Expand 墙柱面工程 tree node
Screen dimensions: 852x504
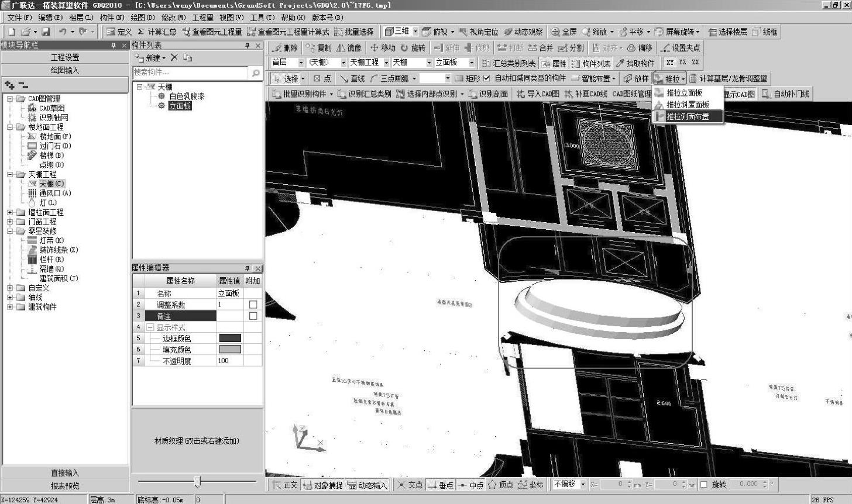tap(10, 212)
